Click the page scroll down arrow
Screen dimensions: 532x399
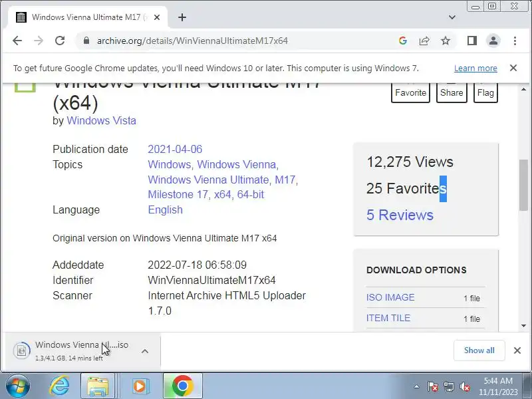(523, 326)
